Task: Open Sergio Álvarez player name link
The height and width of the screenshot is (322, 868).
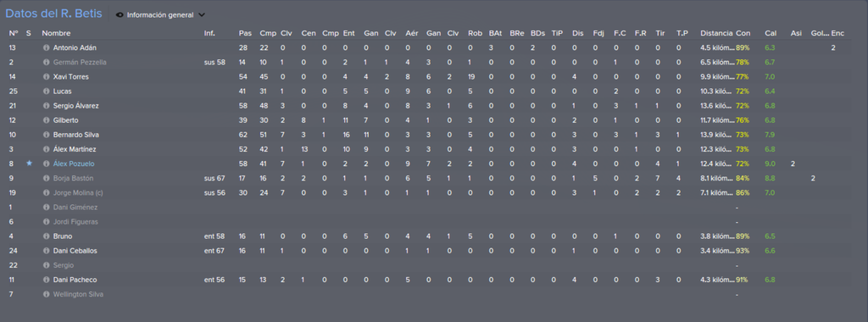Action: pyautogui.click(x=75, y=106)
